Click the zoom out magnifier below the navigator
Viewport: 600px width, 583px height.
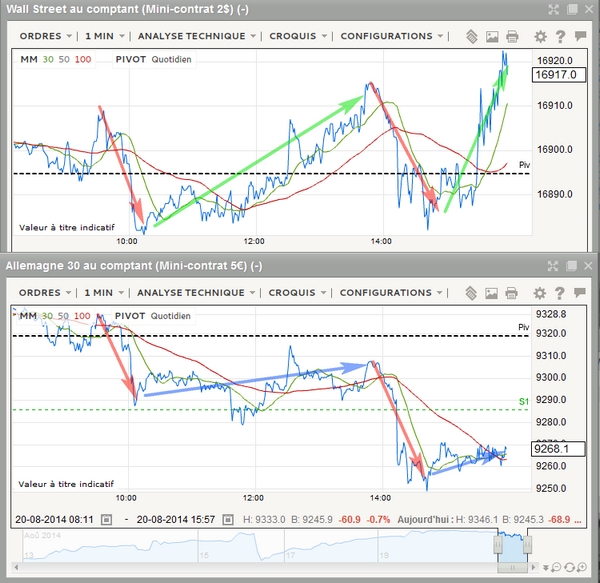(556, 567)
